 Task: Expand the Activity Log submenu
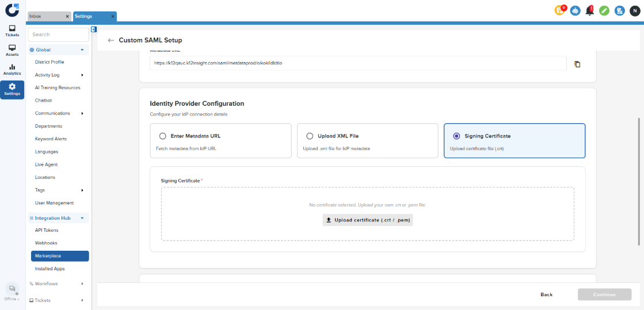pos(82,75)
